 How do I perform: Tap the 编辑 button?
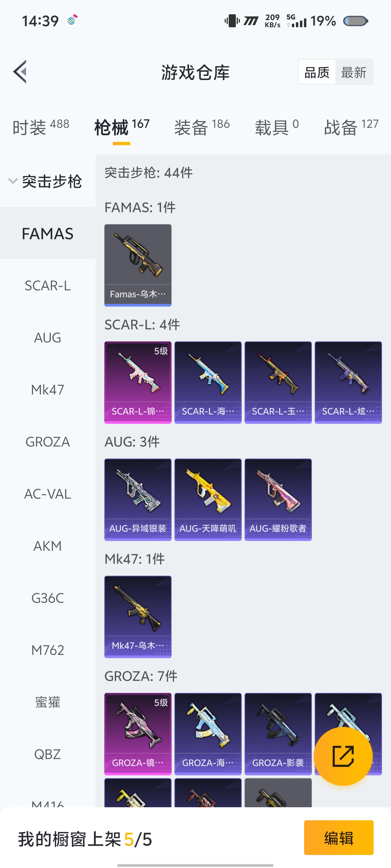click(x=338, y=838)
